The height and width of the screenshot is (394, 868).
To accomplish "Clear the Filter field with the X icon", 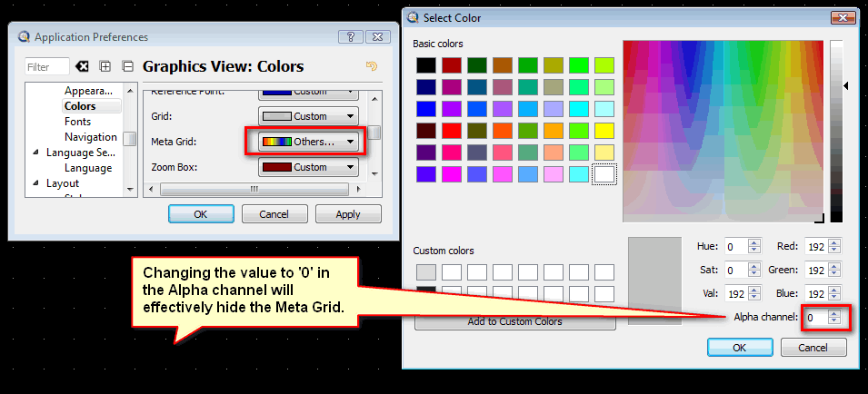I will click(x=82, y=66).
